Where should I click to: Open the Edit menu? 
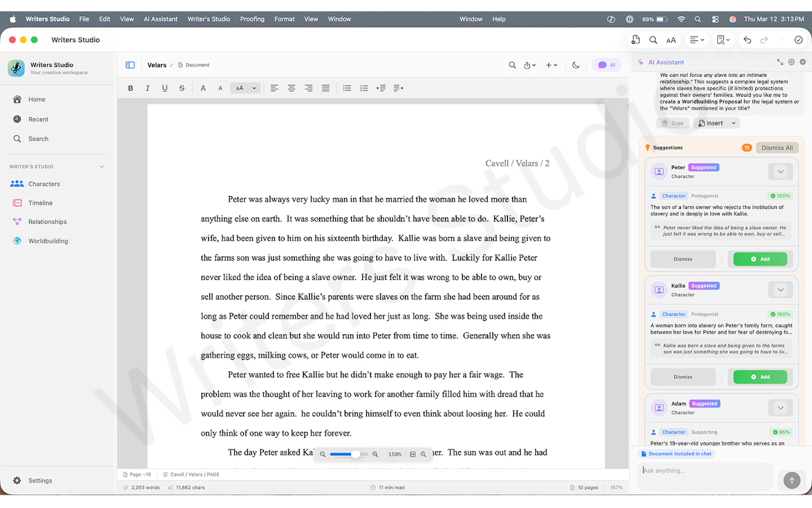[x=105, y=19]
